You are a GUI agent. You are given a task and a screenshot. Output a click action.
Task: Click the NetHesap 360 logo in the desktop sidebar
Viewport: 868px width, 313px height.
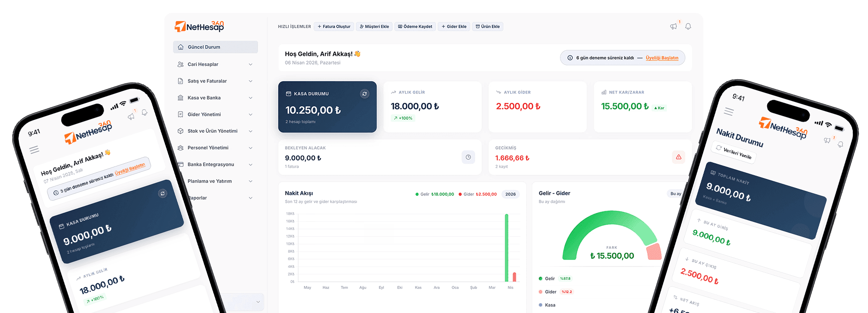(199, 26)
